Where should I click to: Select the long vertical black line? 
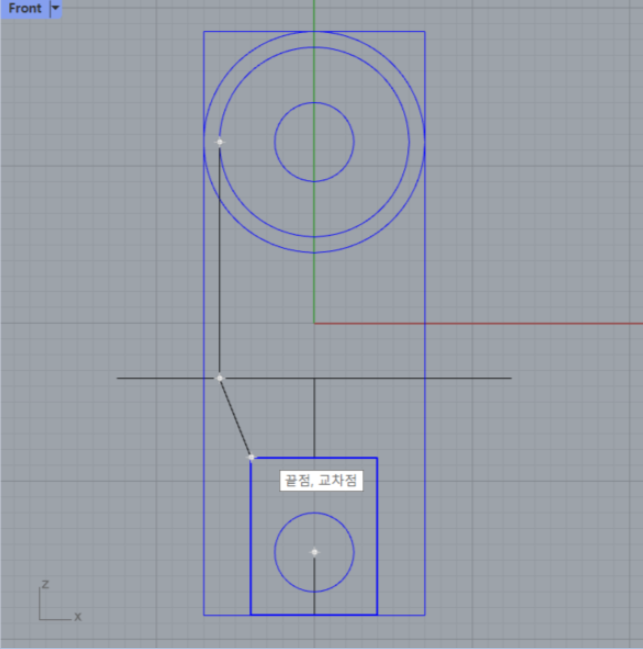coord(219,260)
